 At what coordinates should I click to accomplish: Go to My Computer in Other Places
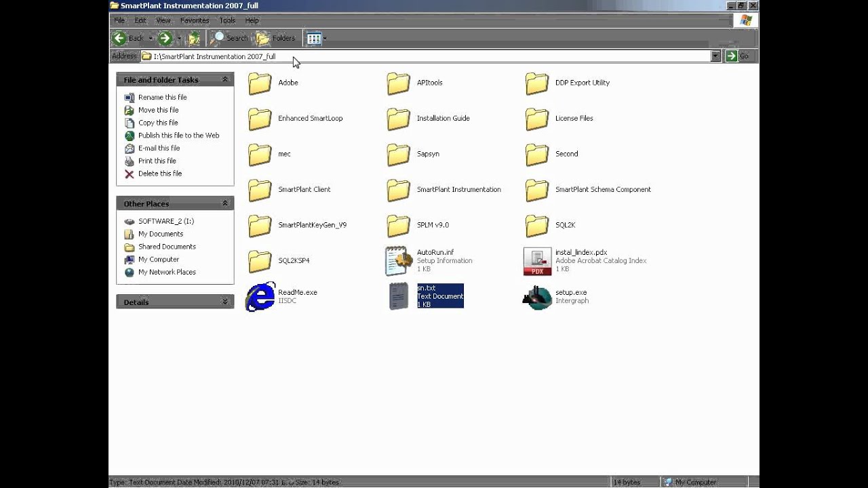pyautogui.click(x=159, y=260)
